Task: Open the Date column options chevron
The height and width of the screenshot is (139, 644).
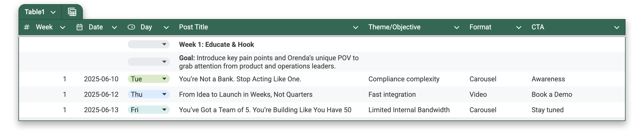Action: [x=114, y=27]
